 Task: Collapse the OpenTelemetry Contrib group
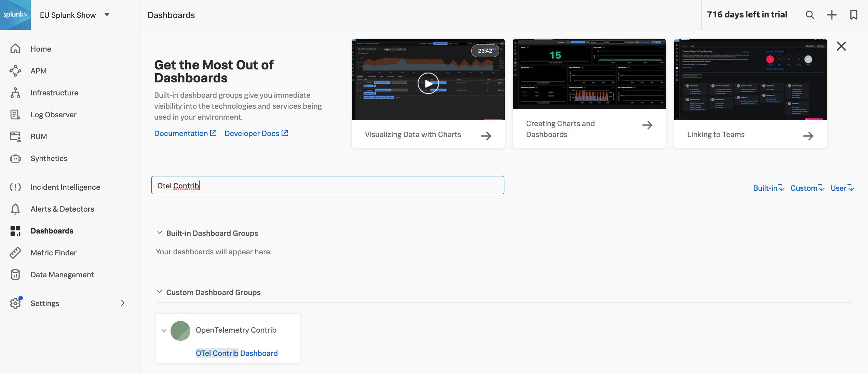point(163,330)
